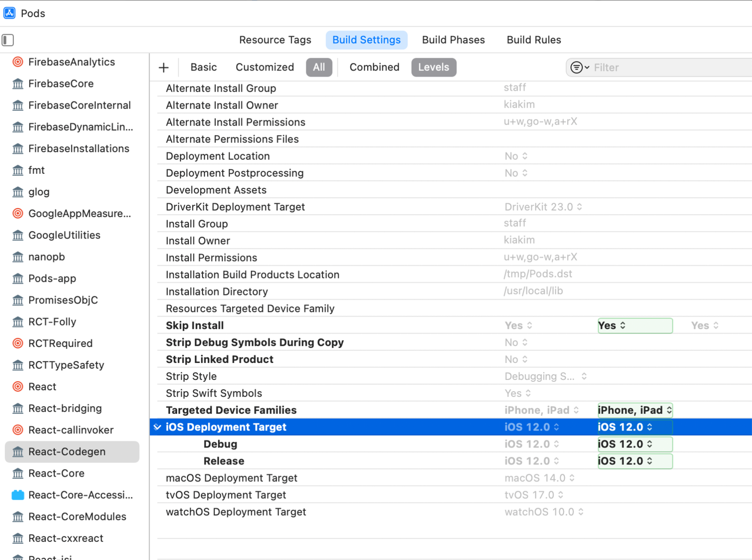Show Basic build settings
Image resolution: width=752 pixels, height=560 pixels.
(203, 67)
